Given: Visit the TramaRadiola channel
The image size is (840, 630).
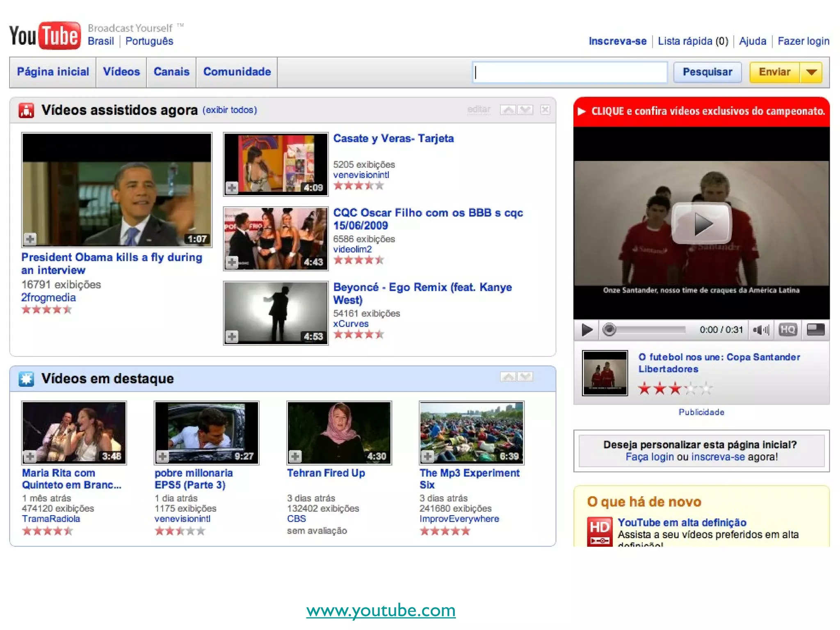Looking at the screenshot, I should [51, 519].
